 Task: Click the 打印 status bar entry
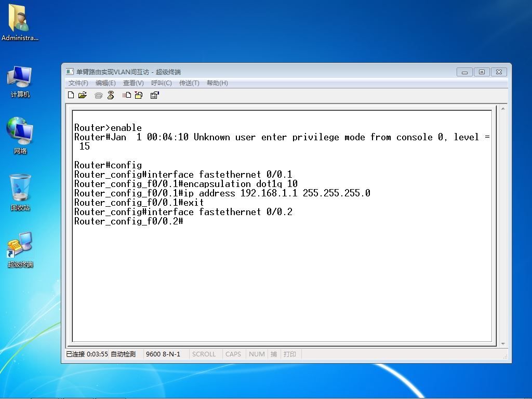(x=290, y=354)
